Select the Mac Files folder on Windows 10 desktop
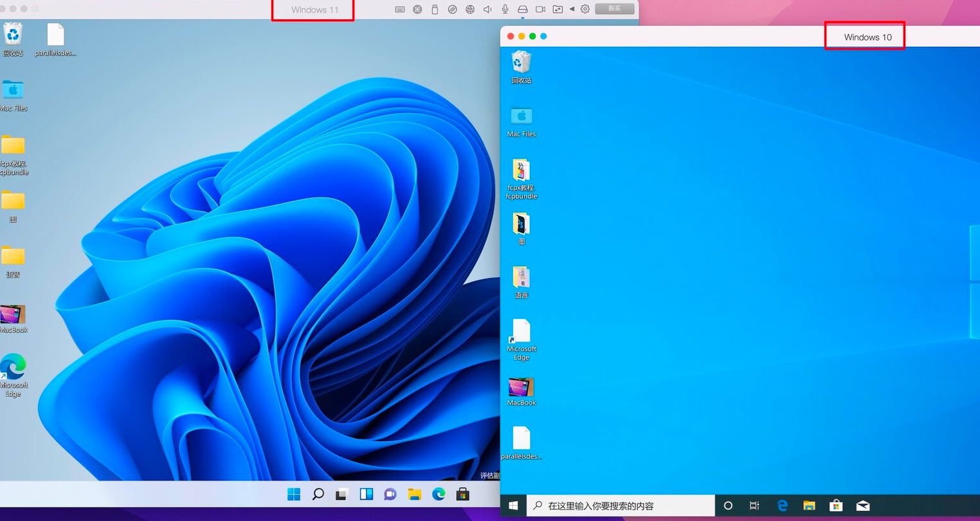This screenshot has width=980, height=521. click(522, 122)
